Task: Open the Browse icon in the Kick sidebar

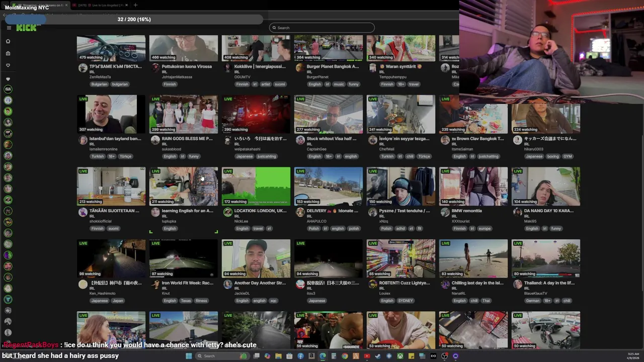Action: pos(8,53)
